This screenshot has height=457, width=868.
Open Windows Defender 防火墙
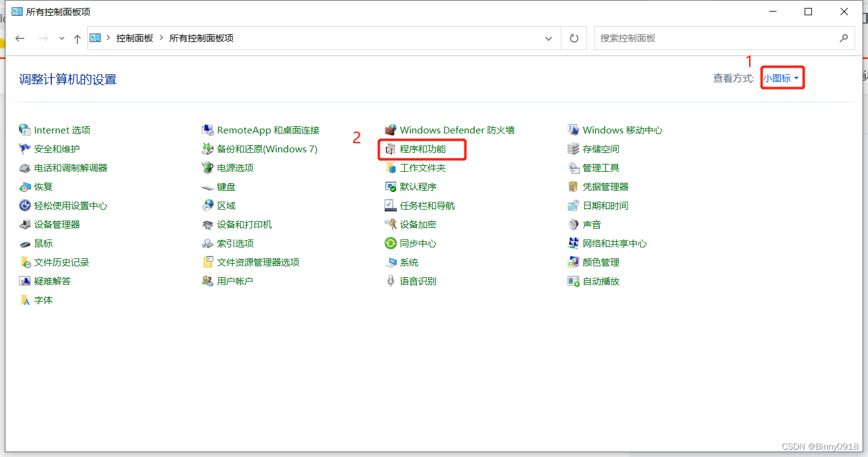tap(457, 129)
